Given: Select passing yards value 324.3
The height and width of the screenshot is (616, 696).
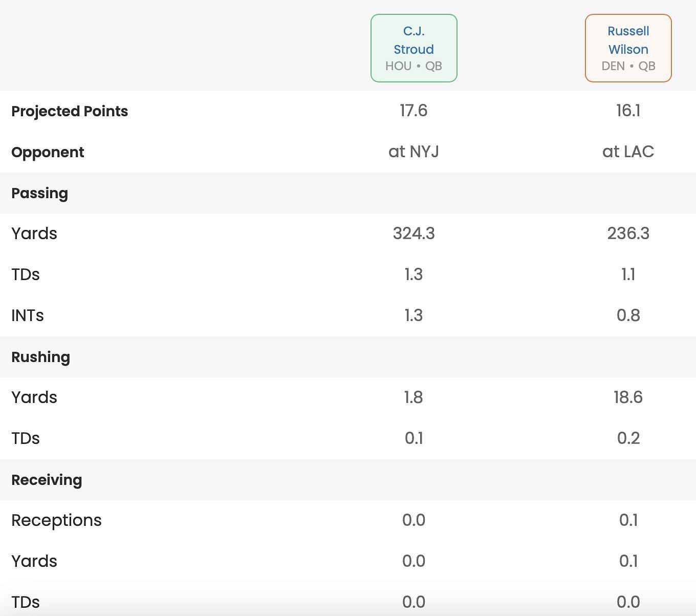Looking at the screenshot, I should click(414, 233).
